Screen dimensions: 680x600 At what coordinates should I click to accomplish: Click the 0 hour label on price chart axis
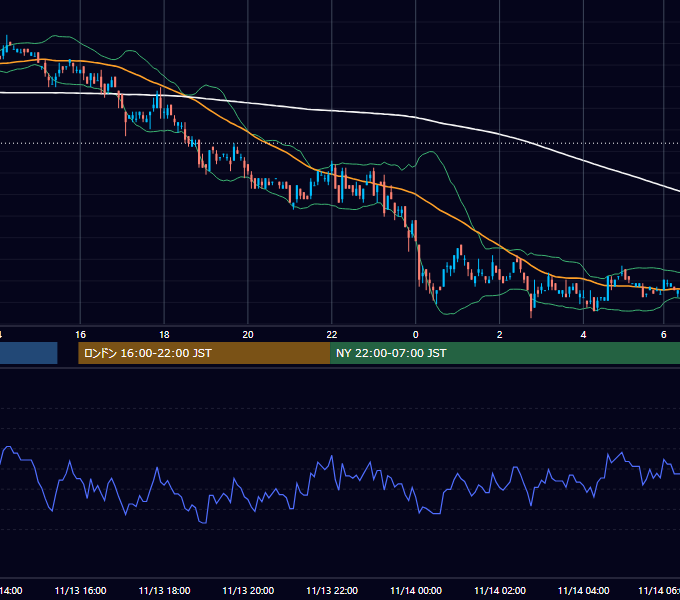pyautogui.click(x=415, y=335)
